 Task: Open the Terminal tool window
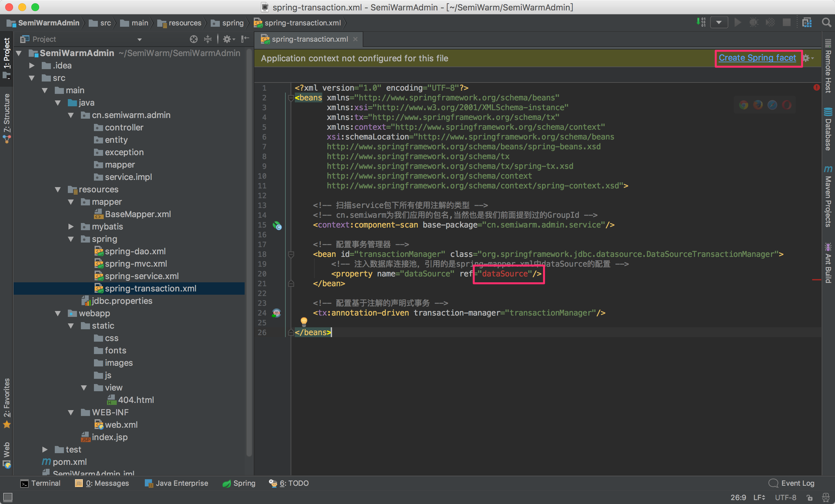(x=40, y=483)
